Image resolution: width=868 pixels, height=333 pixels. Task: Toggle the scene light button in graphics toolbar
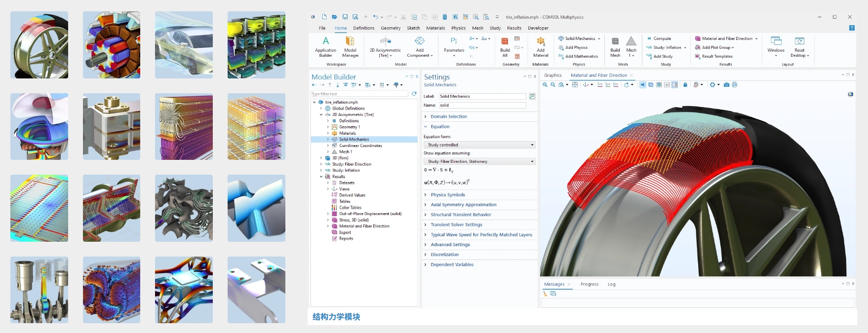tap(643, 85)
